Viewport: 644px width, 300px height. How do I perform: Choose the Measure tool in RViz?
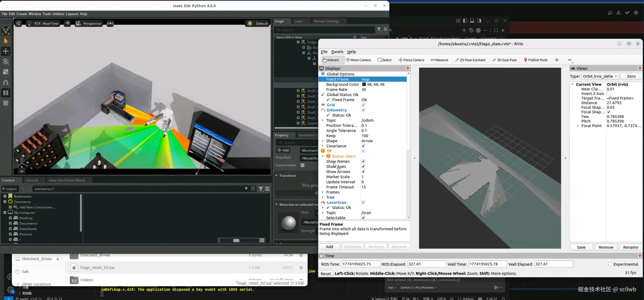(x=439, y=60)
